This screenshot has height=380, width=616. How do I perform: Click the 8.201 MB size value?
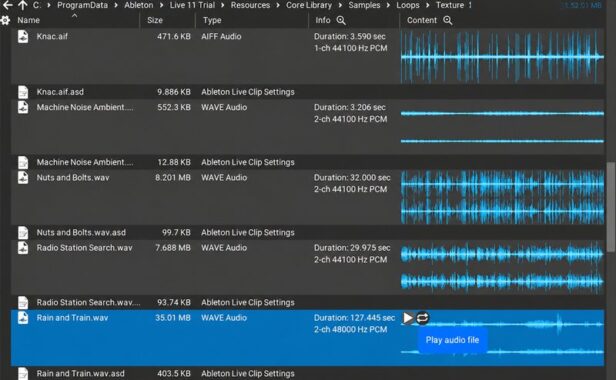(173, 178)
